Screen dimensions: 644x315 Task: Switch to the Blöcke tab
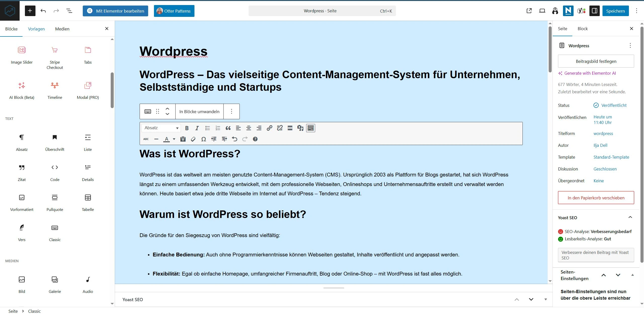(x=11, y=29)
